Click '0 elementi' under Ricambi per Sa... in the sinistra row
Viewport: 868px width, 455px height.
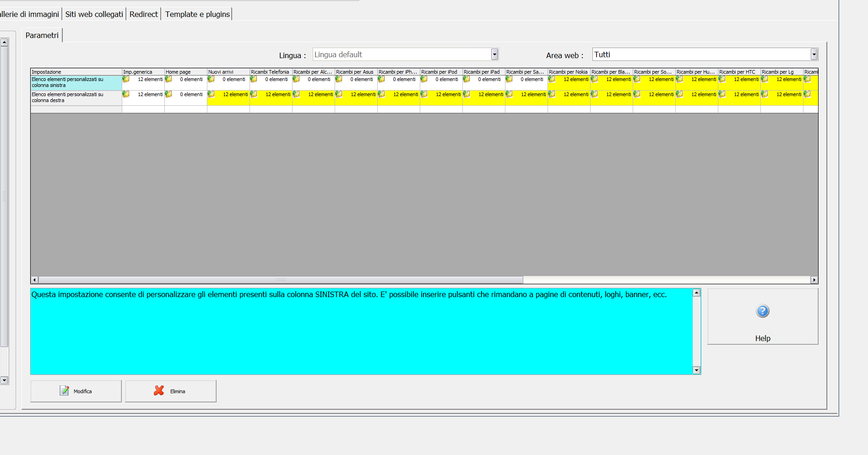[532, 79]
